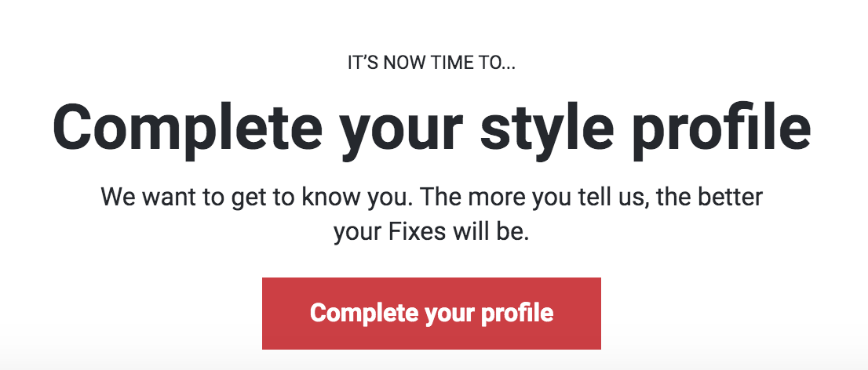Image resolution: width=868 pixels, height=370 pixels.
Task: Click the "Complete your style profile" headline
Action: coord(432,128)
